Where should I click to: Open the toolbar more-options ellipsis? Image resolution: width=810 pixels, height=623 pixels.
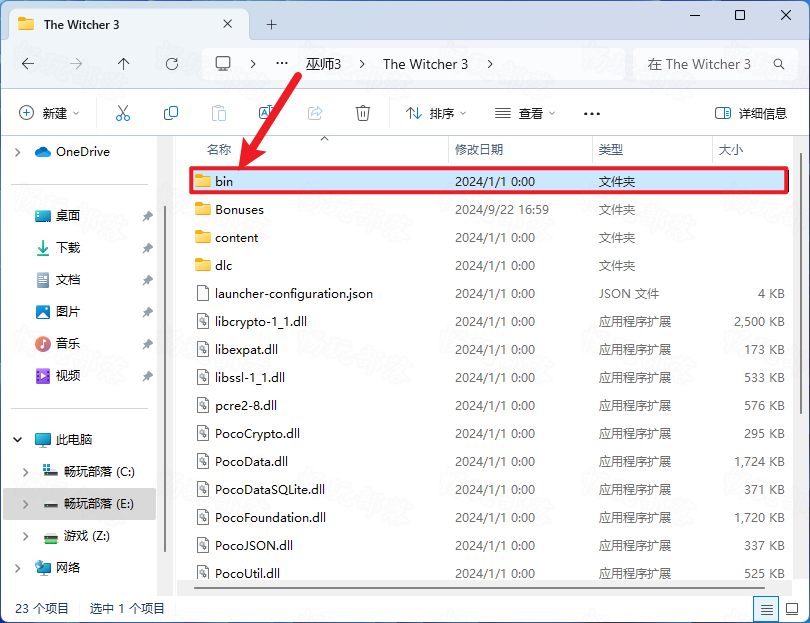591,114
